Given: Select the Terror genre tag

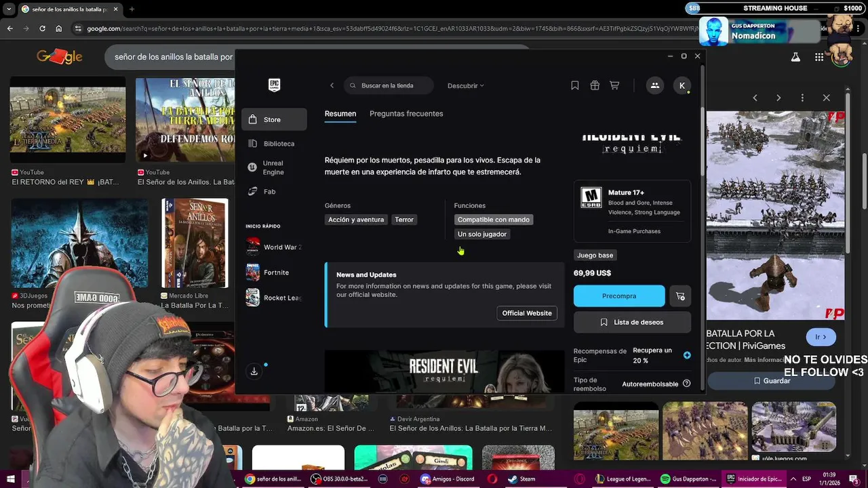Looking at the screenshot, I should pos(404,220).
